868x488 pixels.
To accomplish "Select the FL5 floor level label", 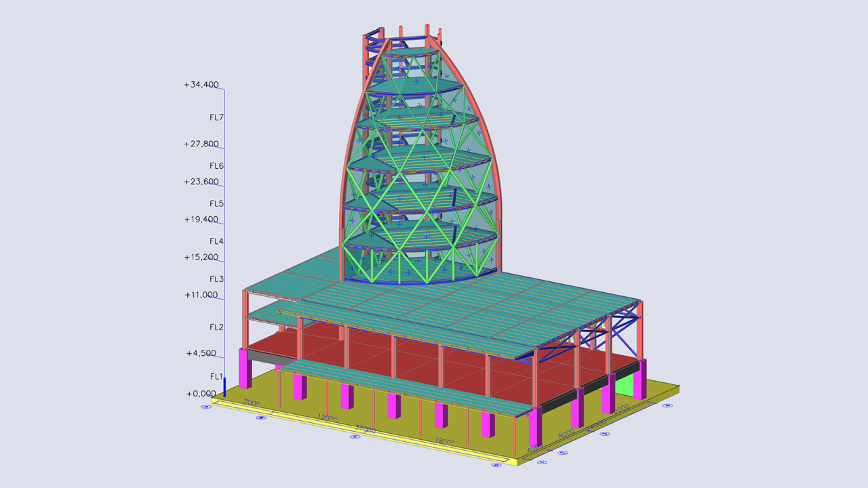I will pos(216,203).
